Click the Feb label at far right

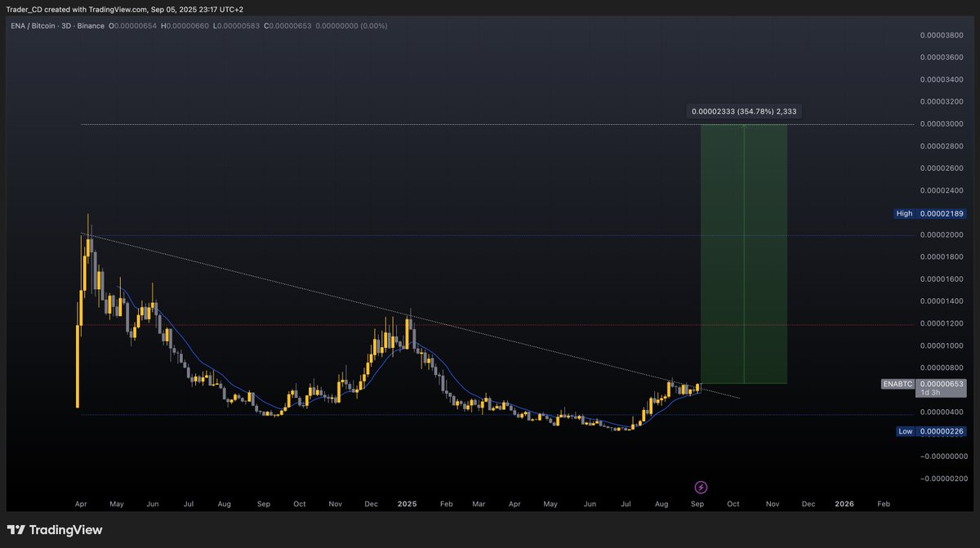coord(884,504)
